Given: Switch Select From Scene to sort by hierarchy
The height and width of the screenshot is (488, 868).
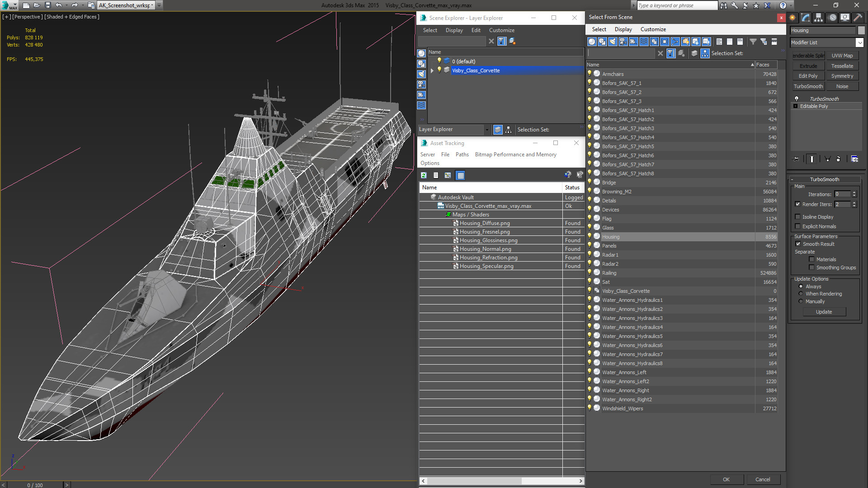Looking at the screenshot, I should [705, 53].
